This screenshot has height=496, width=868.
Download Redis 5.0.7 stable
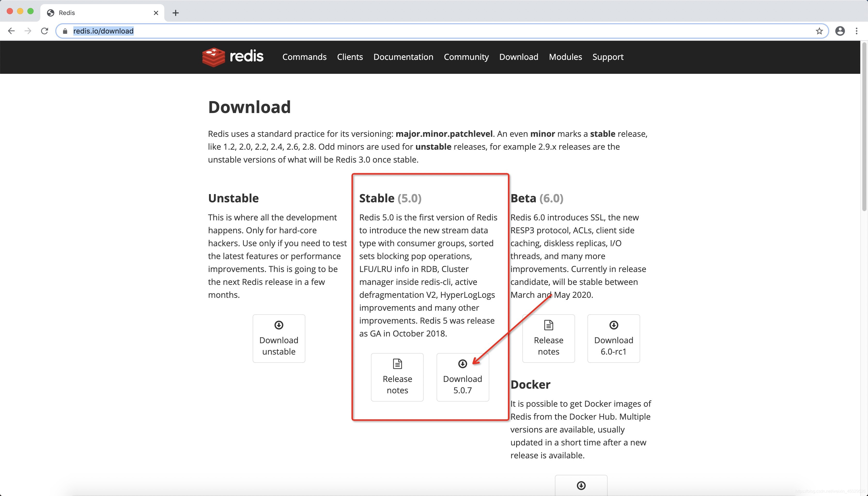[x=462, y=377]
